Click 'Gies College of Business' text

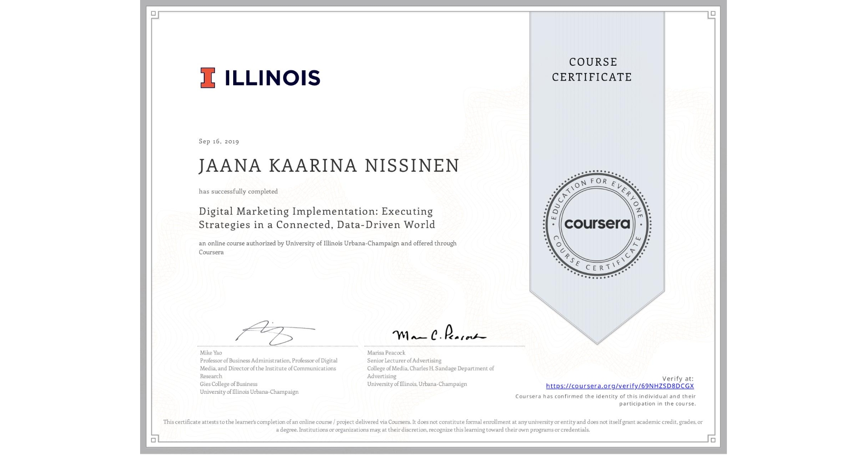click(228, 384)
